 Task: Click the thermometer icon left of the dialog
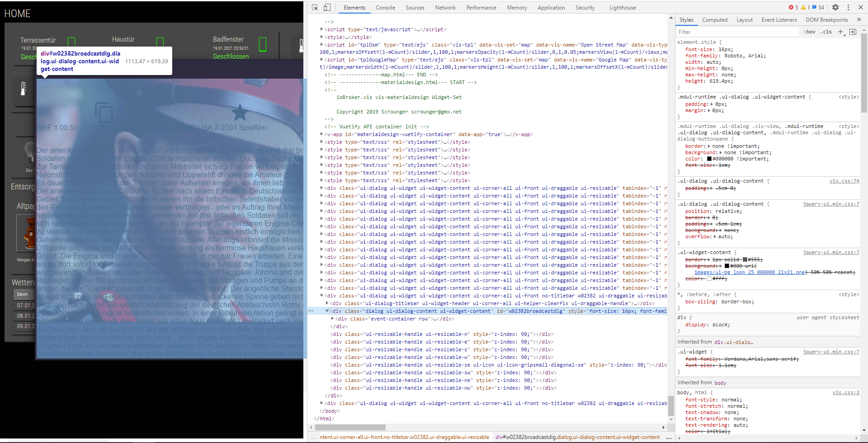coord(24,88)
